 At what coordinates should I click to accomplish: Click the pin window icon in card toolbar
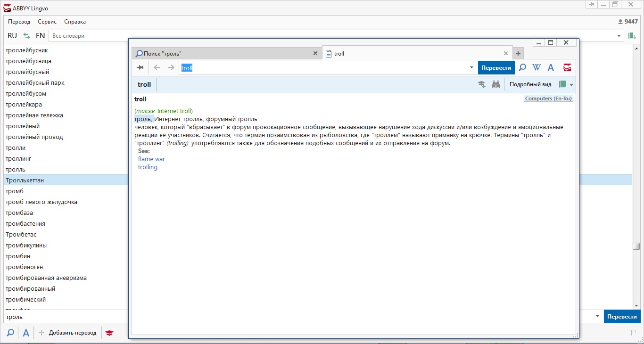click(140, 67)
